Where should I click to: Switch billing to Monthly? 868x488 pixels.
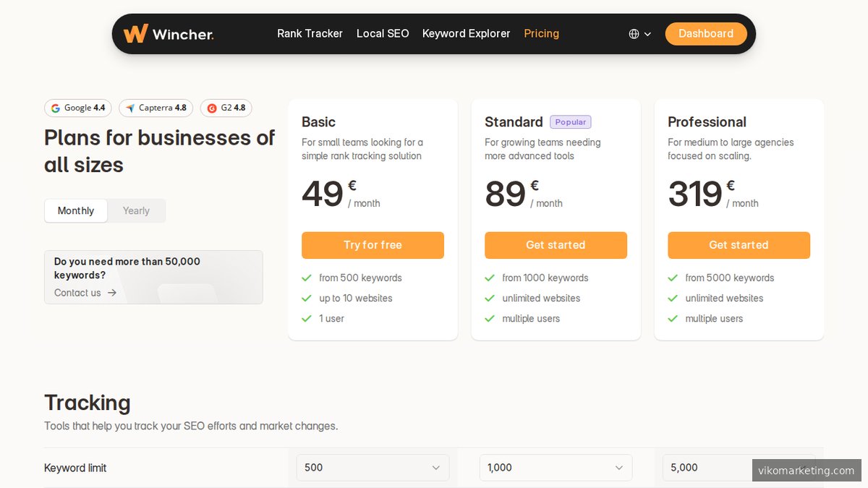(x=76, y=211)
